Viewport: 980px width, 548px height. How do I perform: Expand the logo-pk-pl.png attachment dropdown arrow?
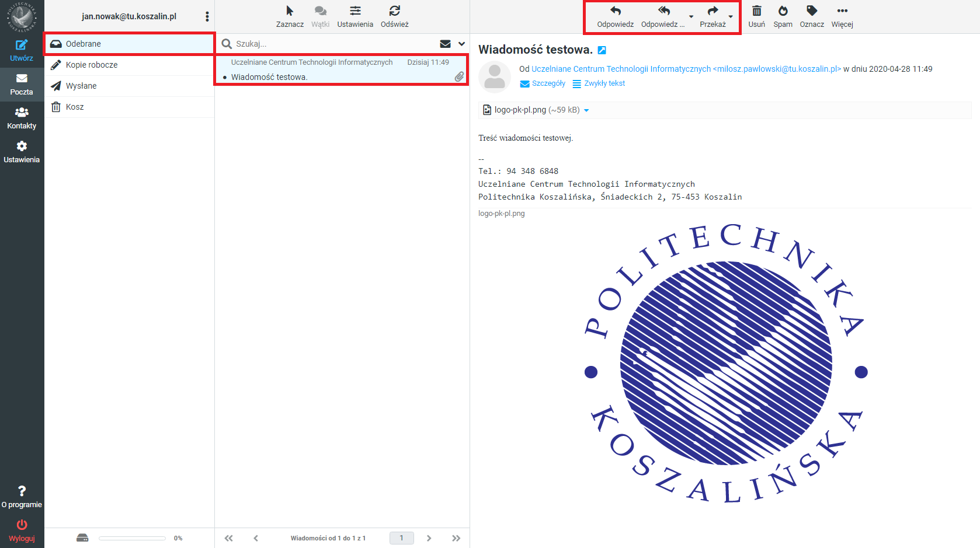pos(586,110)
